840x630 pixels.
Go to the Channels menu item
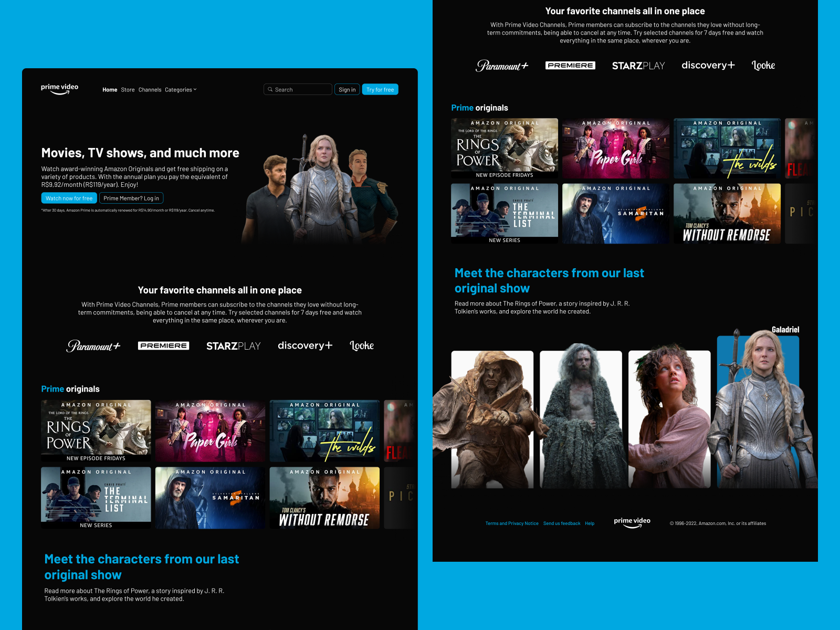coord(150,90)
